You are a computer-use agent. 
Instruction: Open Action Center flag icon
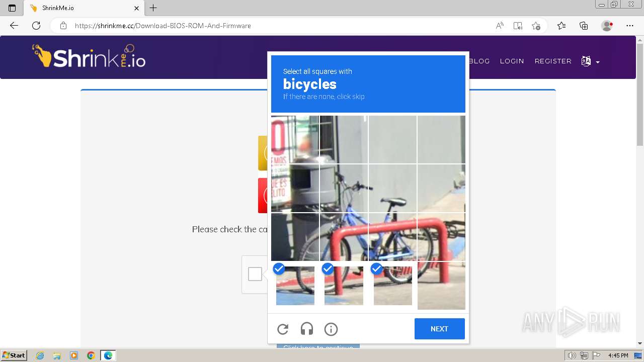tap(596, 355)
